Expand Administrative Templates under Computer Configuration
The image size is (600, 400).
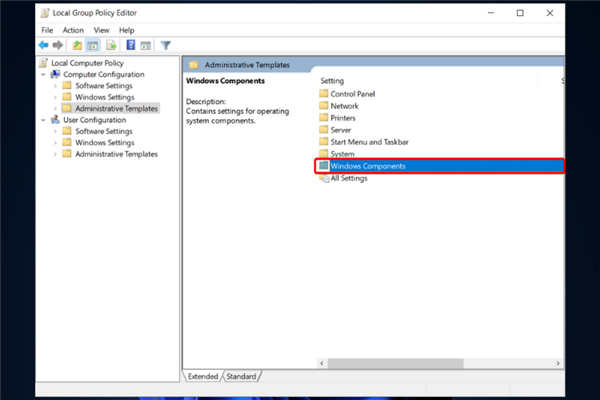click(55, 109)
